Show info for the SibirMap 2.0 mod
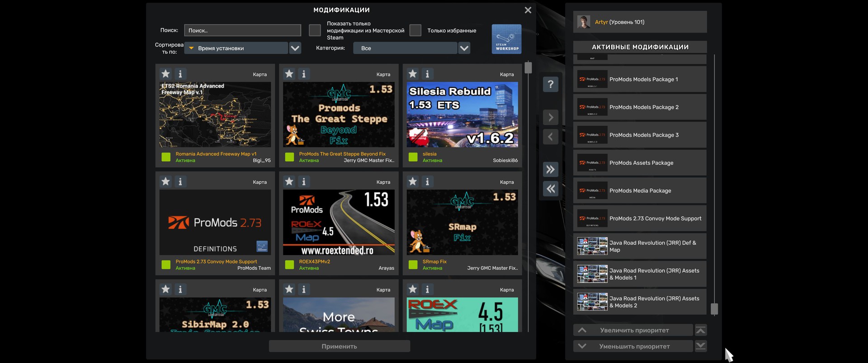The width and height of the screenshot is (868, 363). [x=180, y=289]
